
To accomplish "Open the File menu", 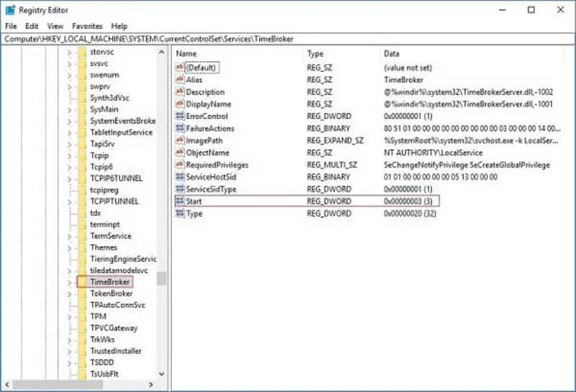I will [11, 26].
